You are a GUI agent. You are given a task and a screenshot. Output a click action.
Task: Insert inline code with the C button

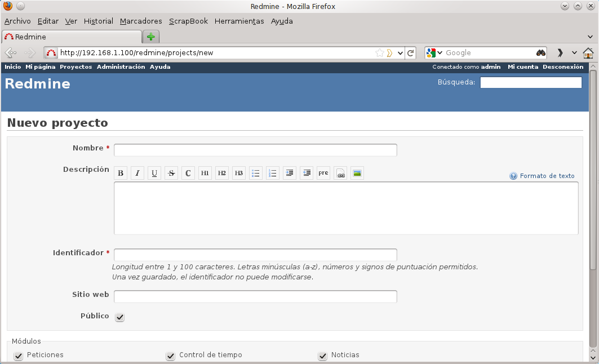click(x=188, y=173)
